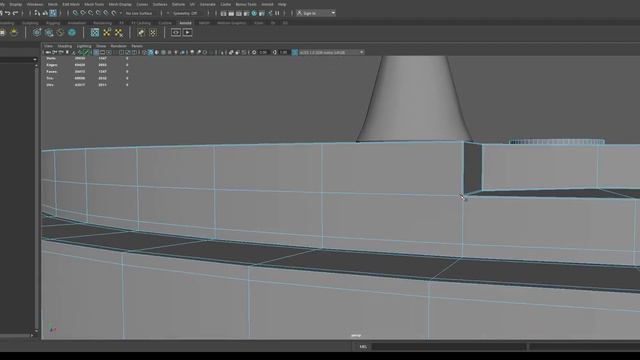Image resolution: width=640 pixels, height=360 pixels.
Task: Undo the last action in status line
Action: [7, 13]
